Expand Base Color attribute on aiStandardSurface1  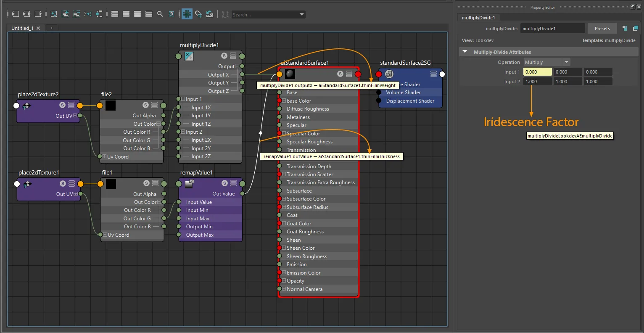(284, 101)
